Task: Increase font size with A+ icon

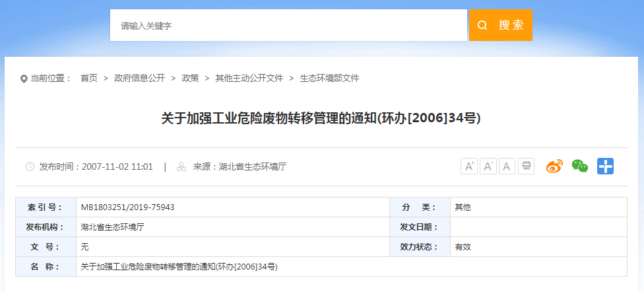Action: tap(469, 166)
